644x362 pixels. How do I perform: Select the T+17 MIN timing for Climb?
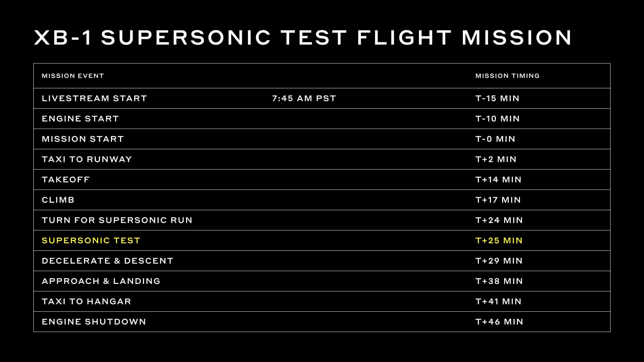point(498,200)
